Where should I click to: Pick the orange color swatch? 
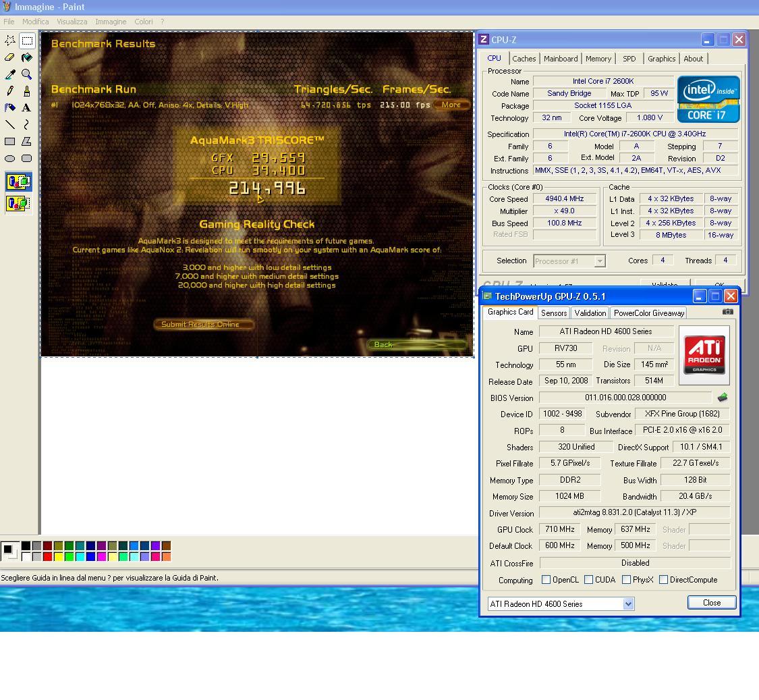[x=166, y=557]
